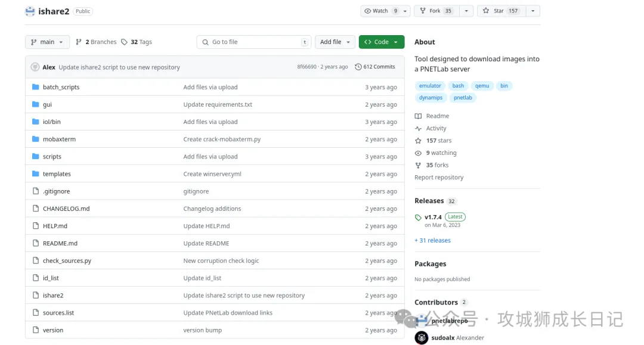Image resolution: width=644 pixels, height=345 pixels.
Task: Select the qemu topic tag
Action: tap(482, 86)
